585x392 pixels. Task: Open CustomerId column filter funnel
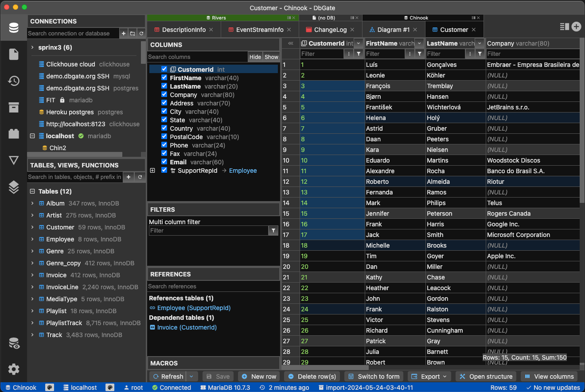[359, 54]
